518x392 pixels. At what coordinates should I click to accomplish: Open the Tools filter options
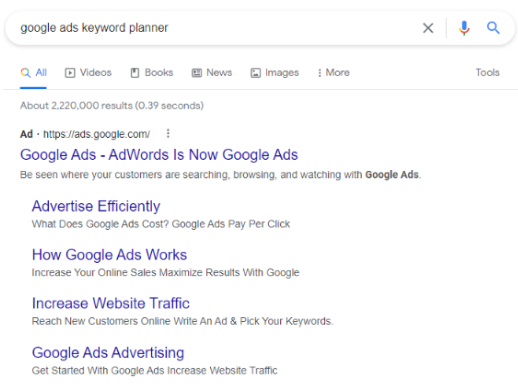pos(487,72)
